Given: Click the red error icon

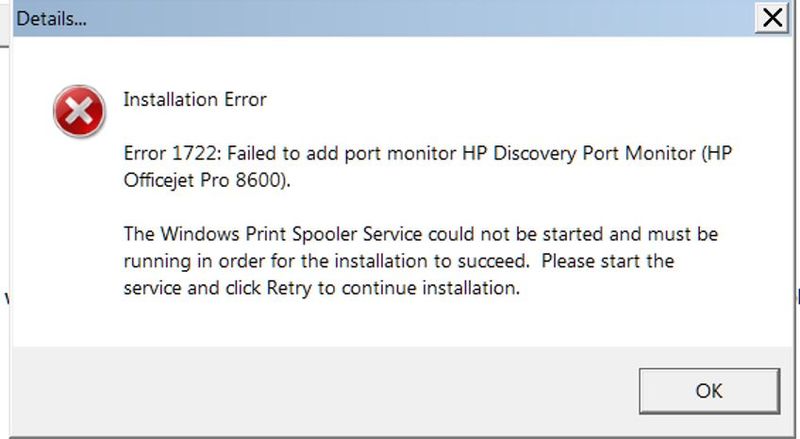Looking at the screenshot, I should point(79,110).
